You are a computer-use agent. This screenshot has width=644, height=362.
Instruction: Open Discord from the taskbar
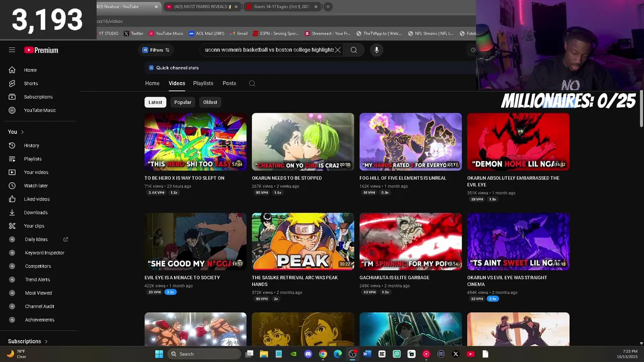click(x=308, y=354)
